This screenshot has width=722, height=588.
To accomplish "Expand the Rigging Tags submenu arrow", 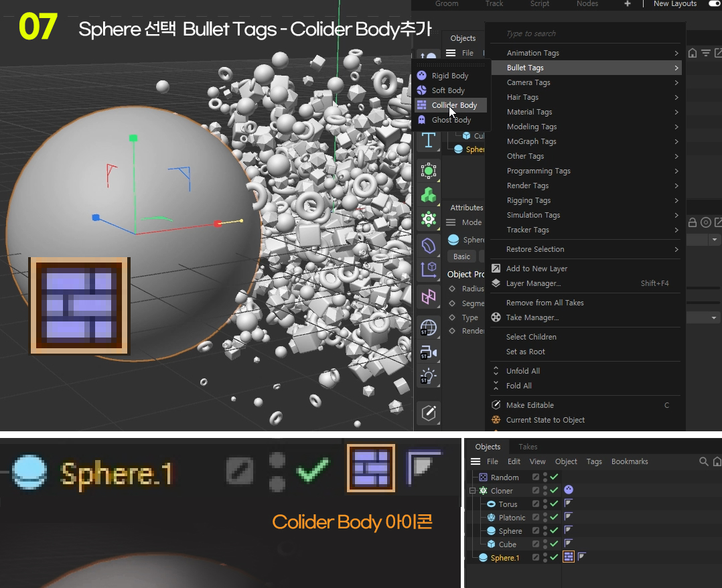I will (x=676, y=200).
